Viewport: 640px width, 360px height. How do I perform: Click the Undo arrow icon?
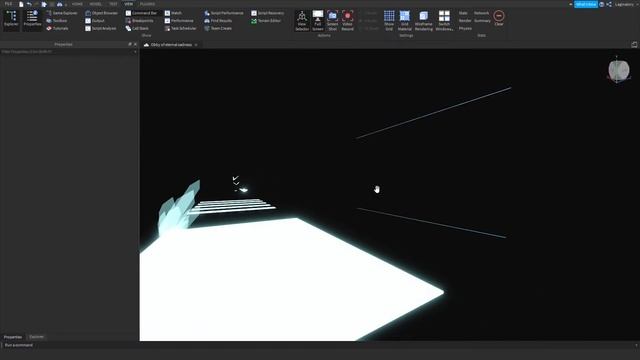click(29, 4)
